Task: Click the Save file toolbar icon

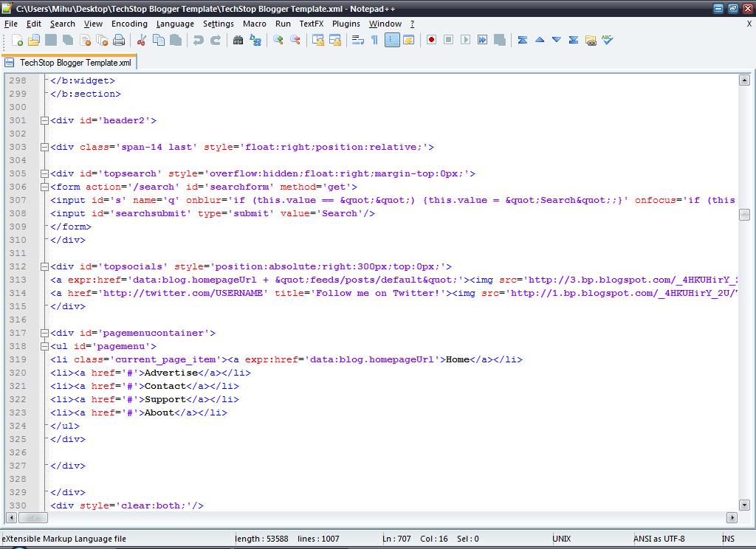Action: click(51, 41)
